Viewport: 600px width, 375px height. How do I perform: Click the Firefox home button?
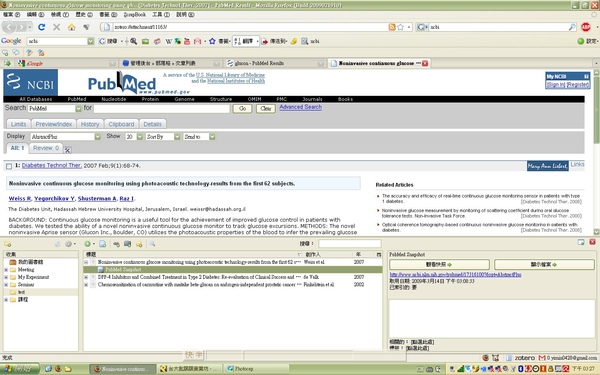pyautogui.click(x=71, y=27)
